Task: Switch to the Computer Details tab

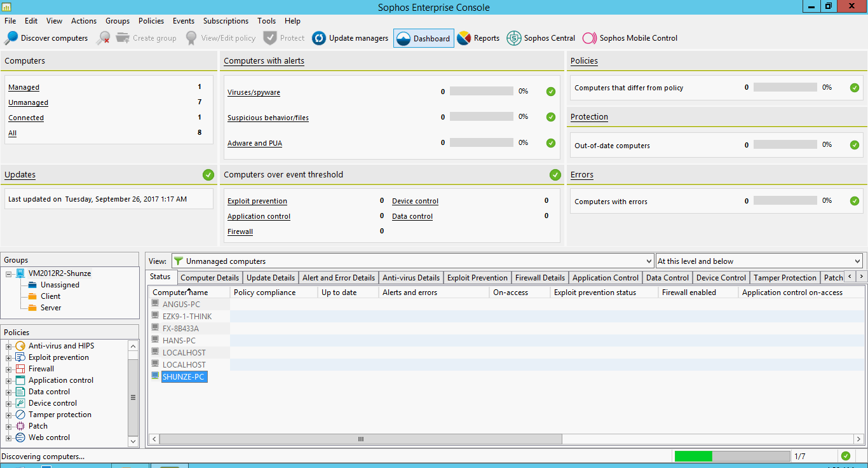Action: point(210,278)
